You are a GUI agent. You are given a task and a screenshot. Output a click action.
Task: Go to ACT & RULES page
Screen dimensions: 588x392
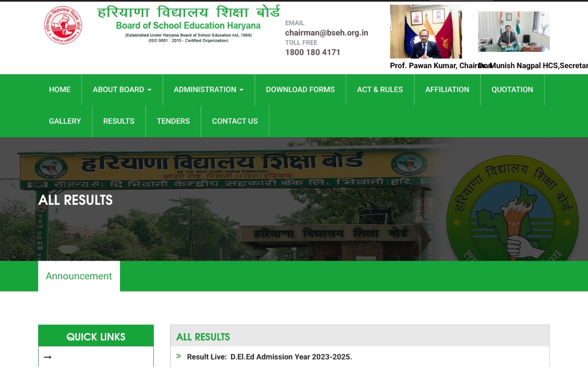tap(380, 90)
